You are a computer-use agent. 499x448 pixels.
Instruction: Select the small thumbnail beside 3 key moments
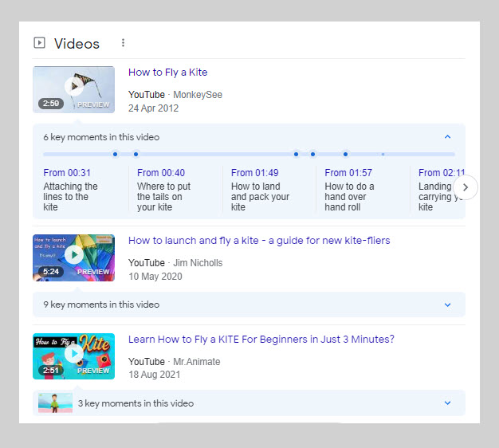55,403
